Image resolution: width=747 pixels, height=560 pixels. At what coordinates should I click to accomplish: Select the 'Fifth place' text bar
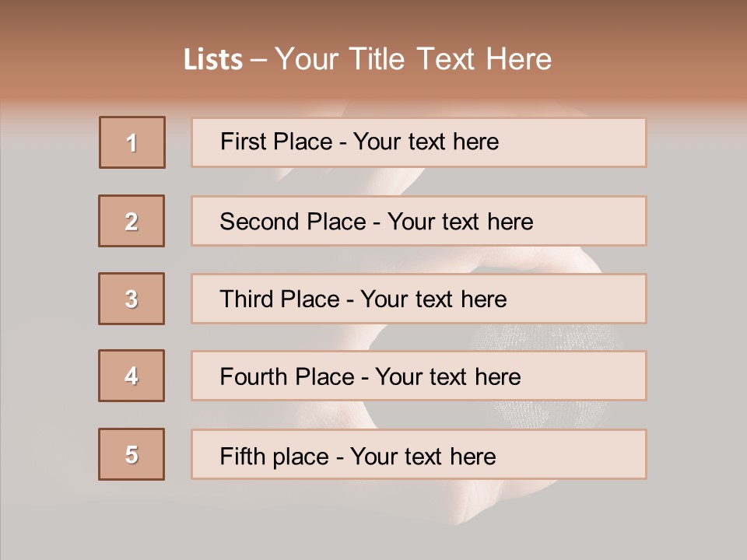(419, 454)
